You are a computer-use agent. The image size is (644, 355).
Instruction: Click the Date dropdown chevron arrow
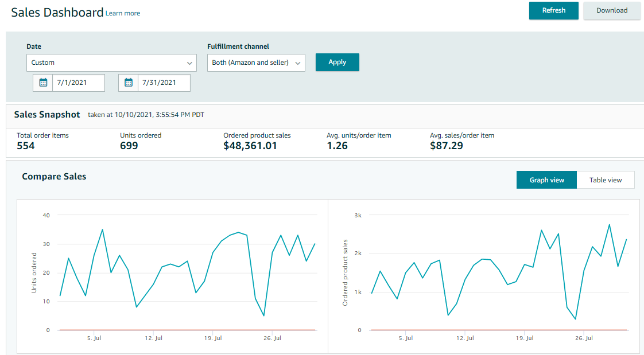click(189, 63)
